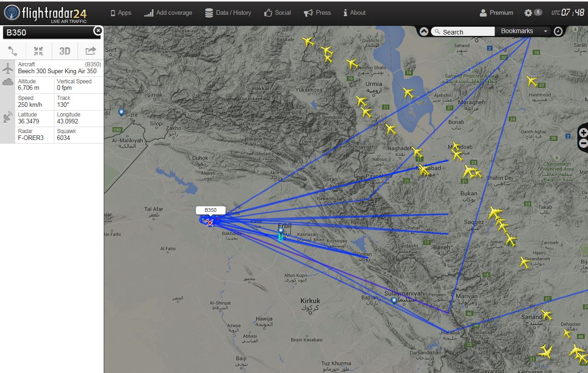Open the 3D view button

(x=65, y=51)
